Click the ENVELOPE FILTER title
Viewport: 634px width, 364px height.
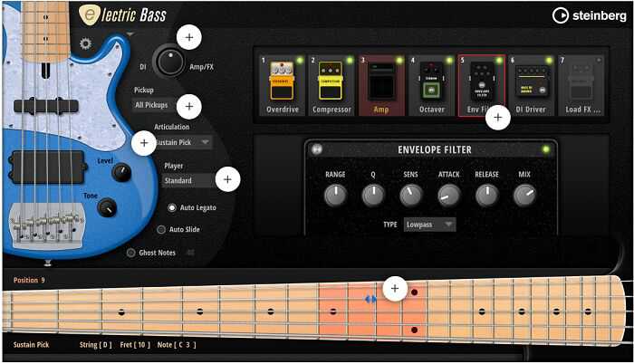(x=435, y=149)
